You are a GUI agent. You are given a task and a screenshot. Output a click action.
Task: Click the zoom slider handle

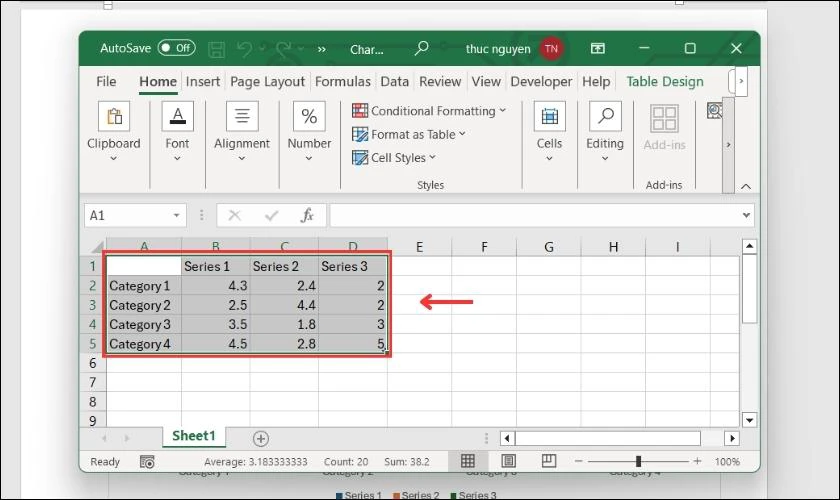point(638,461)
